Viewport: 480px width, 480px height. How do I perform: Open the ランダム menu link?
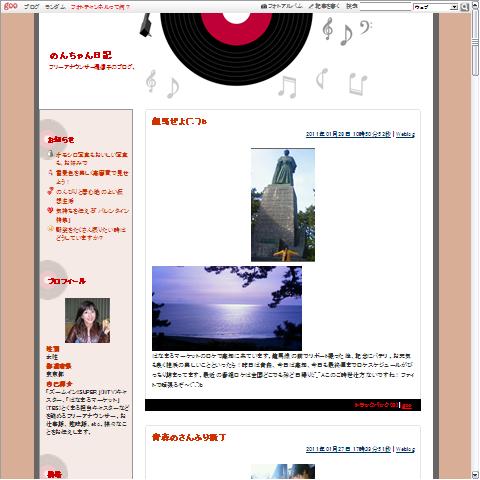pyautogui.click(x=55, y=7)
